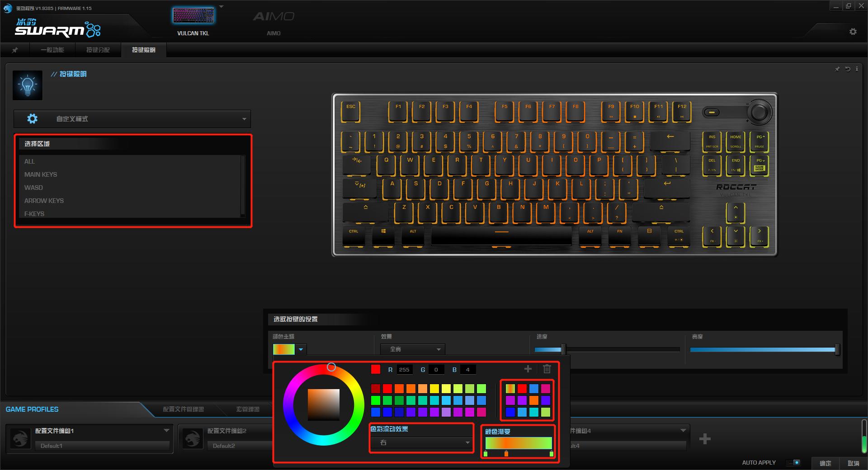Screen dimensions: 868x470
Task: Open the 效果 effect dropdown showing 全亮
Action: pyautogui.click(x=412, y=349)
